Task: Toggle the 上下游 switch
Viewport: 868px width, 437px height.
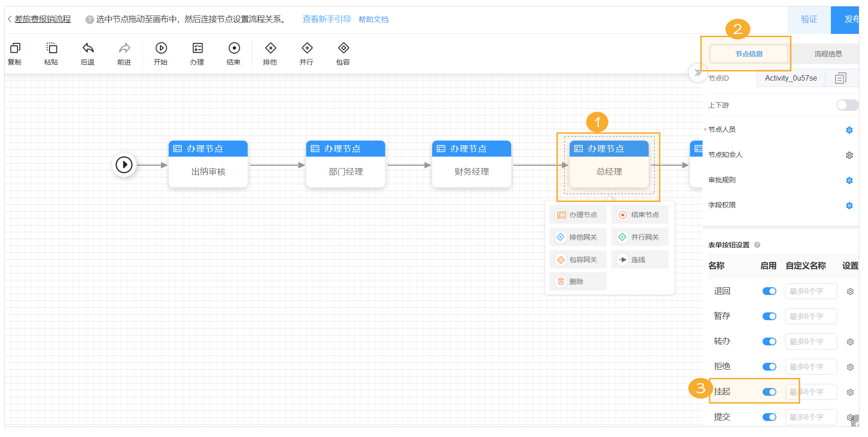Action: (x=846, y=105)
